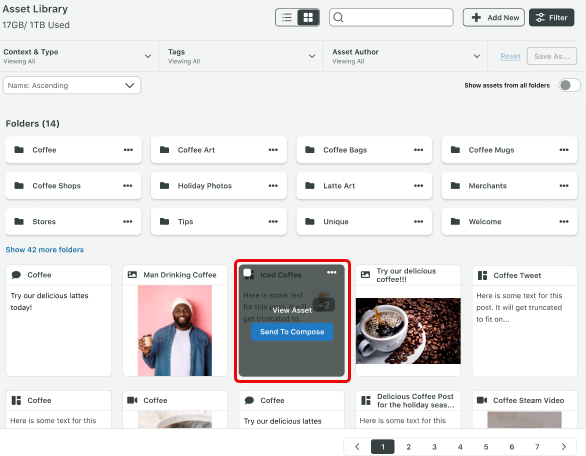Open the Man Drinking Coffee image thumbnail
The height and width of the screenshot is (456, 586).
pyautogui.click(x=175, y=330)
